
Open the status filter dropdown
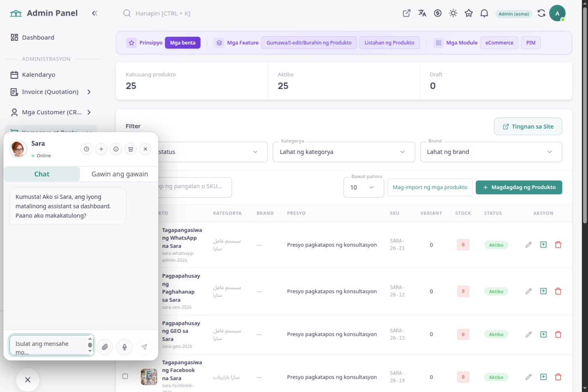[x=212, y=152]
